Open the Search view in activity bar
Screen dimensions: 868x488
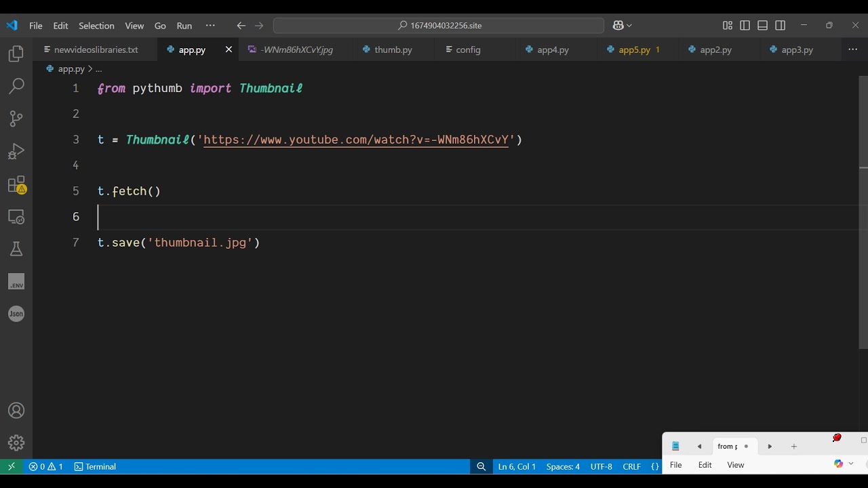coord(16,86)
